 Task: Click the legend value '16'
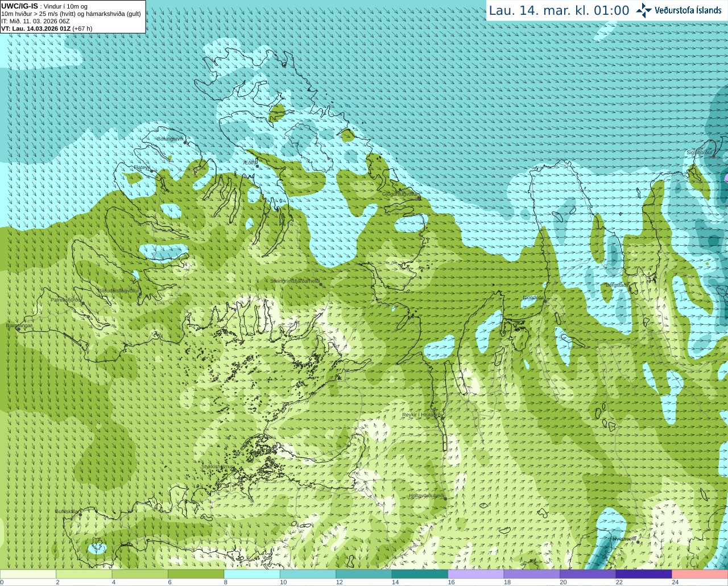click(451, 582)
